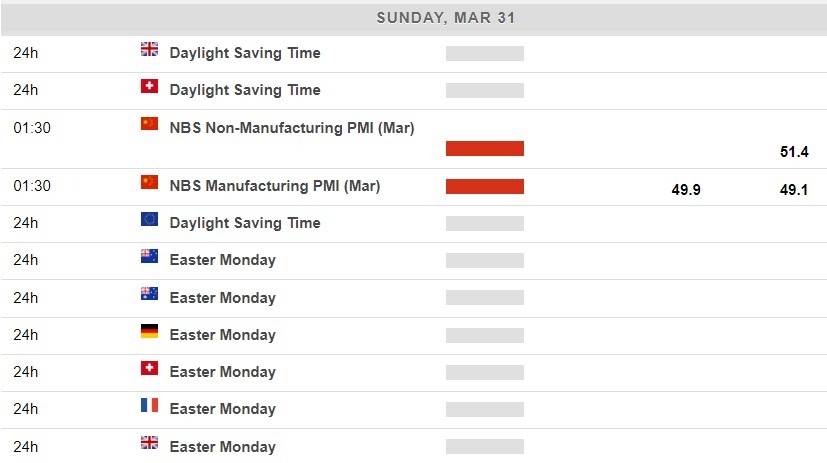Click red impact bar for NBS Non-Manufacturing PMI
Screen dimensions: 827x463
pyautogui.click(x=484, y=149)
